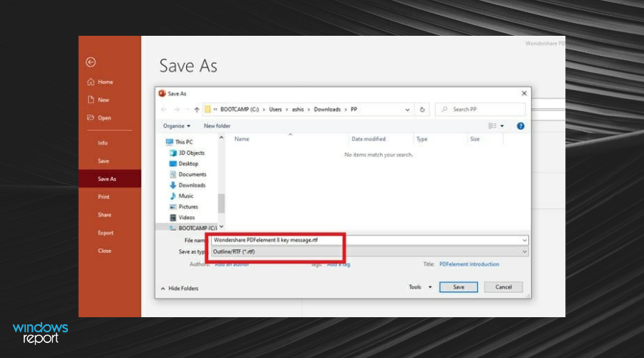Click the back arrow circle in backstage
Image resolution: width=644 pixels, height=358 pixels.
(x=91, y=62)
